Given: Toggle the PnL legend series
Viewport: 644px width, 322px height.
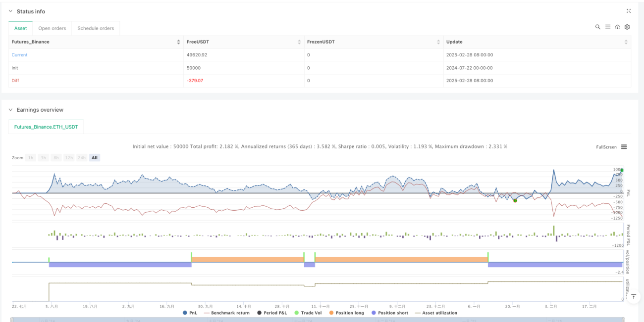Looking at the screenshot, I should tap(189, 313).
